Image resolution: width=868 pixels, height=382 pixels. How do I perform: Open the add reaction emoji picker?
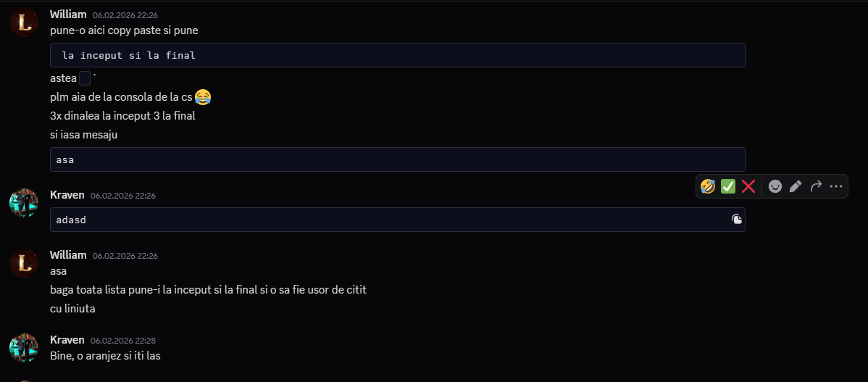coord(775,186)
